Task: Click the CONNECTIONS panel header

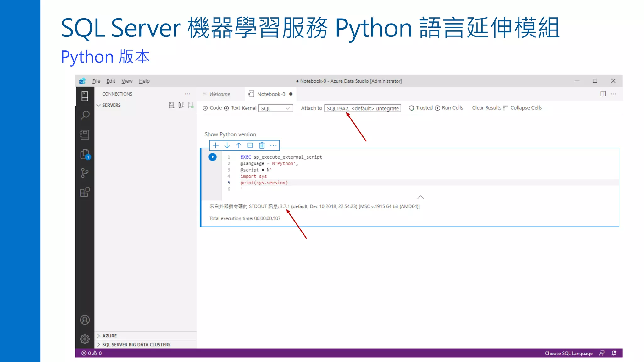Action: pos(117,94)
